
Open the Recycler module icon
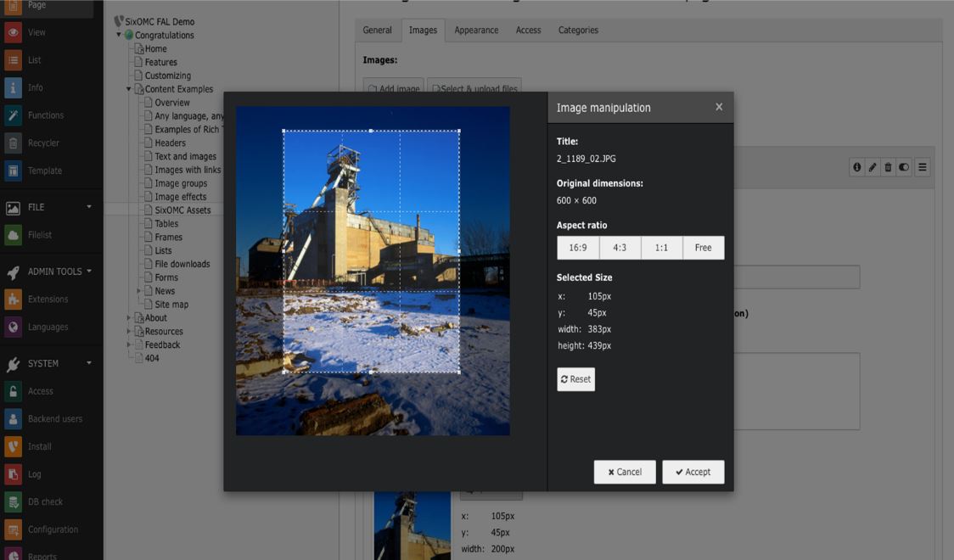tap(13, 143)
